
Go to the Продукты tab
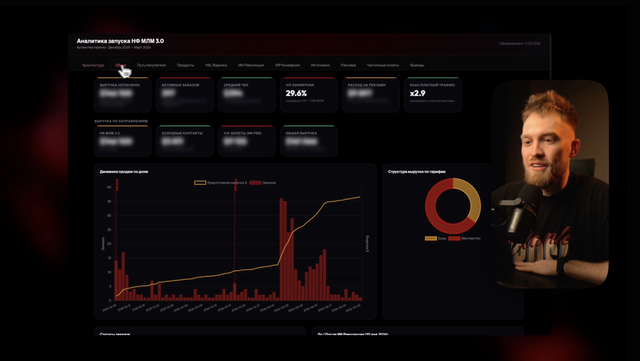(x=185, y=65)
